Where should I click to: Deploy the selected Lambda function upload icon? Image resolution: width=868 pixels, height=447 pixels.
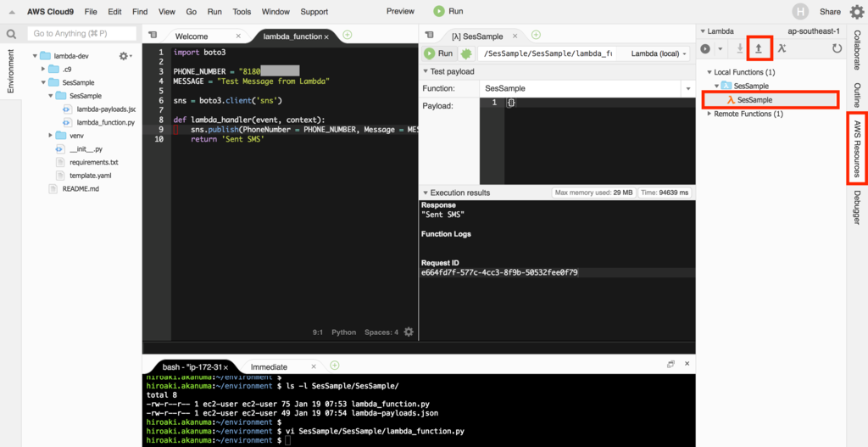pyautogui.click(x=759, y=48)
